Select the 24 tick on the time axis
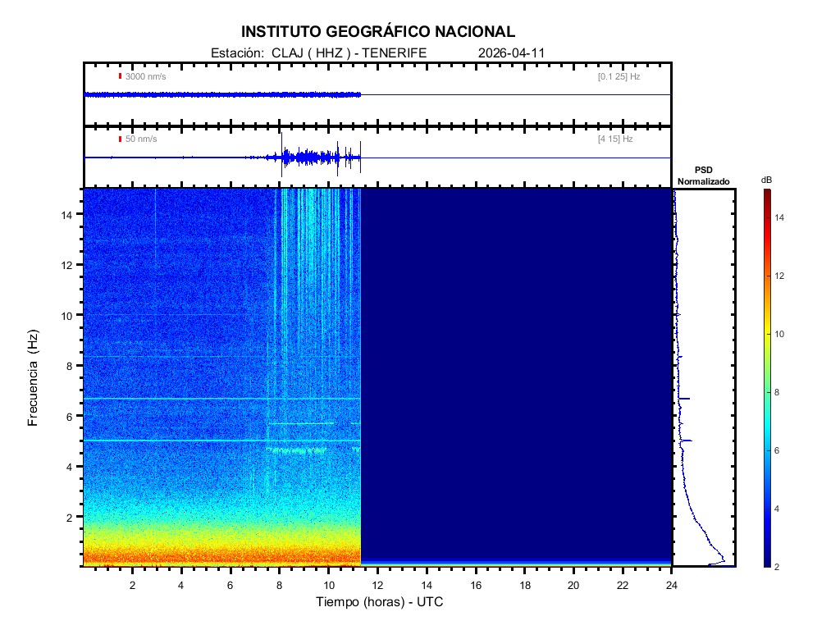Image resolution: width=840 pixels, height=630 pixels. pos(672,584)
